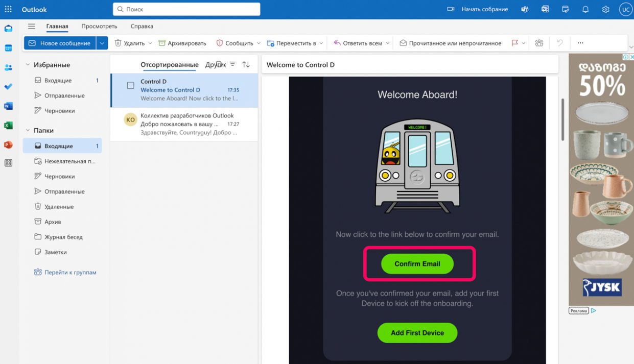Open more apps icon in left rail
Viewport: 634px width, 364px height.
coord(8,163)
